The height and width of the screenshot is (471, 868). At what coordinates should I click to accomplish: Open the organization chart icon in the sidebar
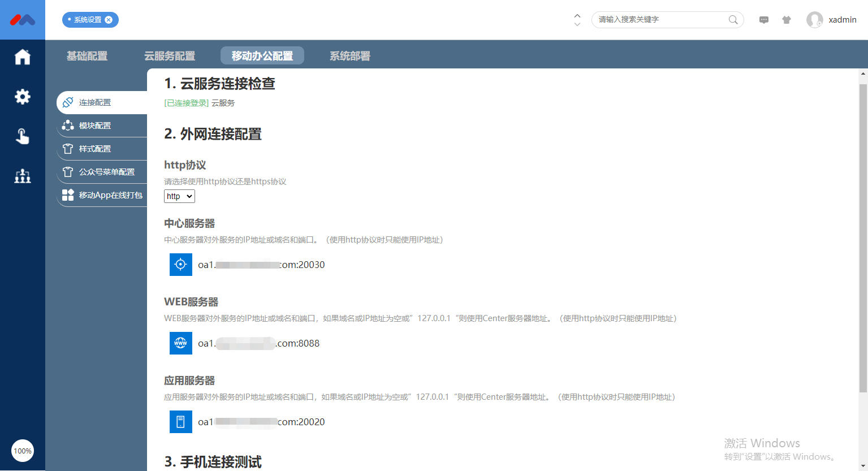(x=23, y=176)
